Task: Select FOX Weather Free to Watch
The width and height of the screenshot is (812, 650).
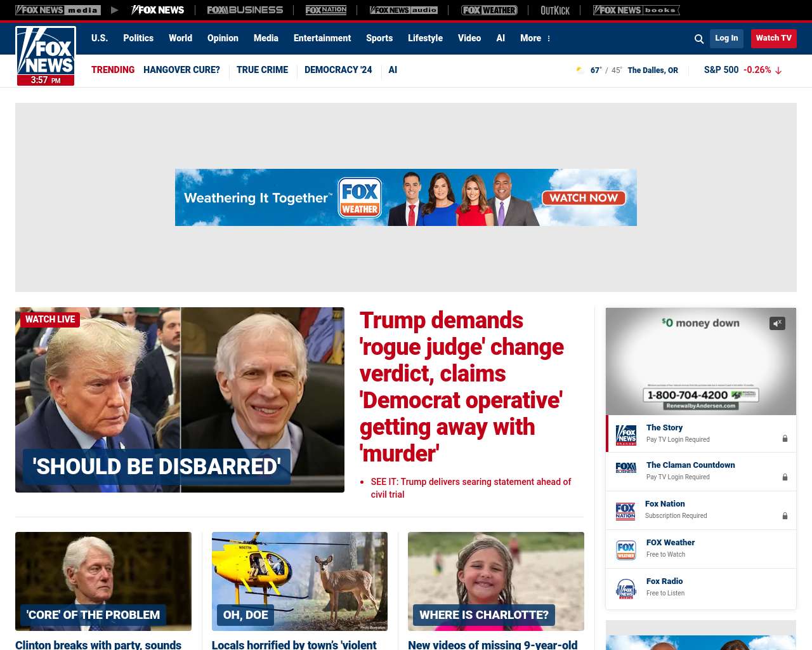Action: 701,549
